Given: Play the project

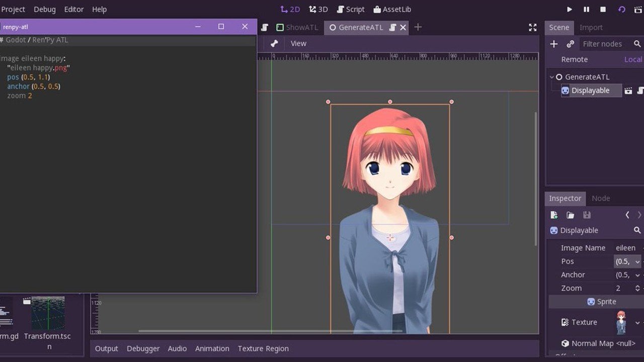Looking at the screenshot, I should pos(570,9).
